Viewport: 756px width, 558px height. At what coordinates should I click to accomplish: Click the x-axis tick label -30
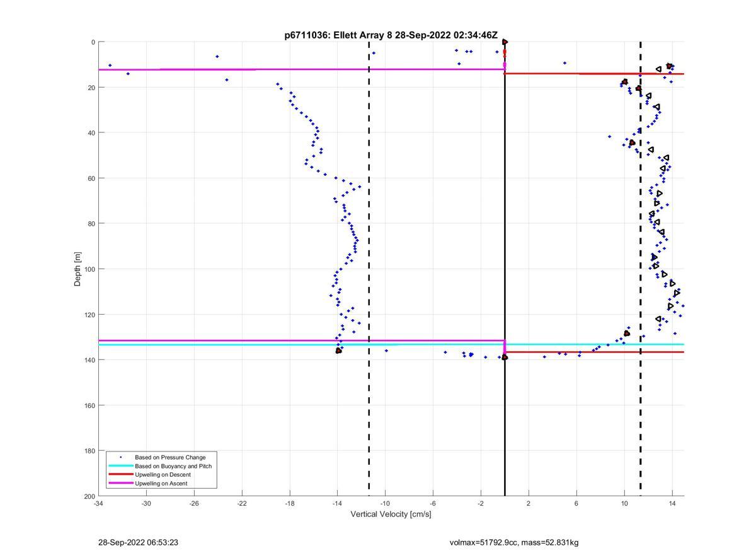[x=146, y=503]
